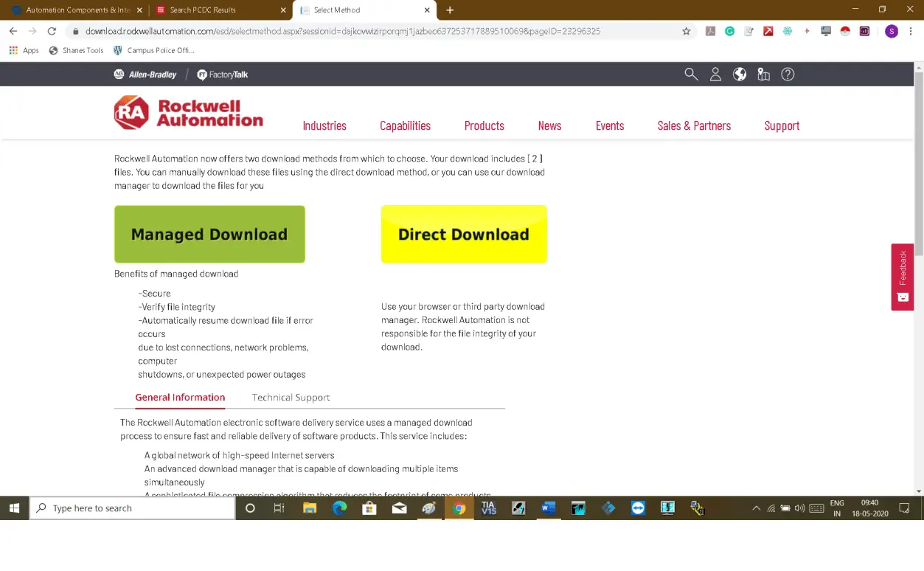This screenshot has width=924, height=571.
Task: Open Task View on the taskbar
Action: (279, 508)
